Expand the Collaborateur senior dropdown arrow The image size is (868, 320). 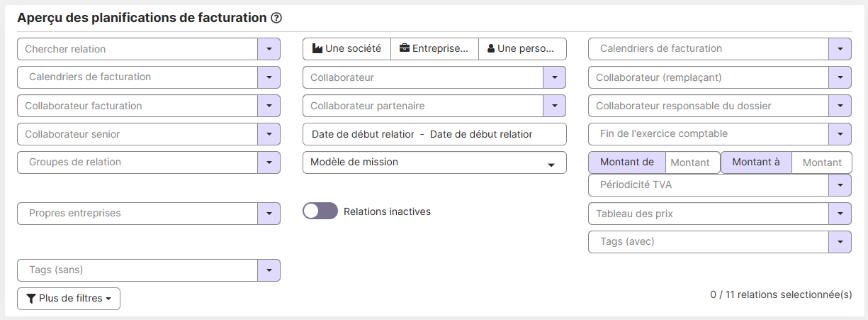tap(269, 134)
